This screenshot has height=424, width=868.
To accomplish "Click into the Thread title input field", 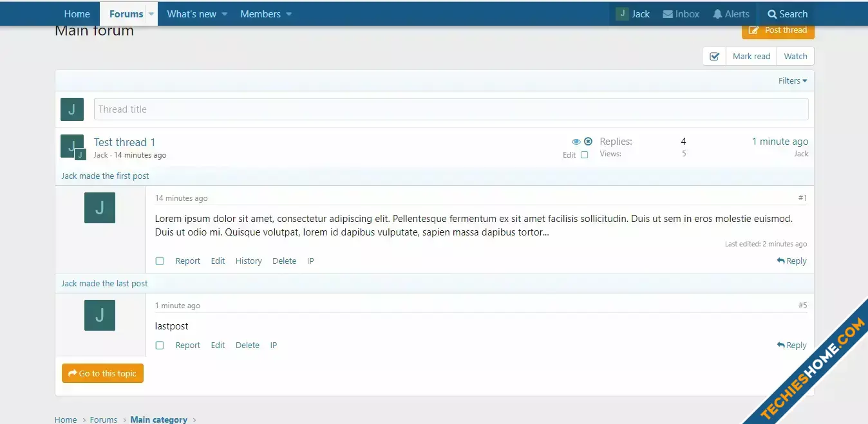I will (451, 109).
